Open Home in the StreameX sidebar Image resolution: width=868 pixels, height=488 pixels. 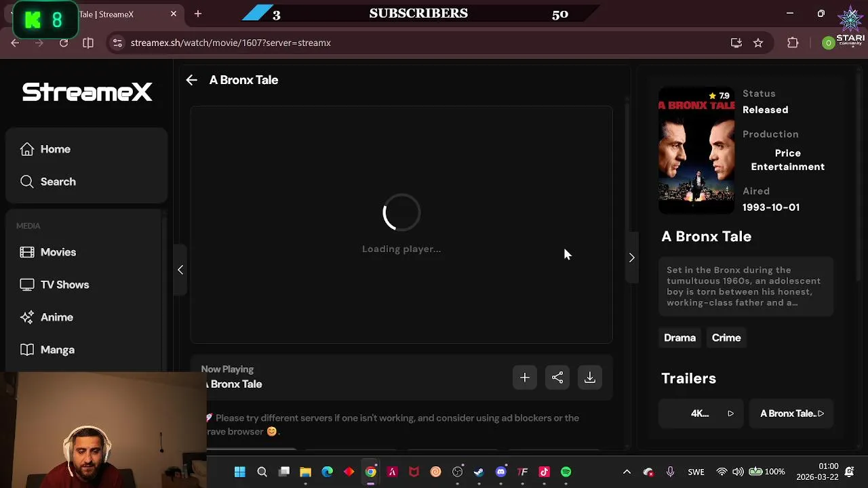(86, 149)
